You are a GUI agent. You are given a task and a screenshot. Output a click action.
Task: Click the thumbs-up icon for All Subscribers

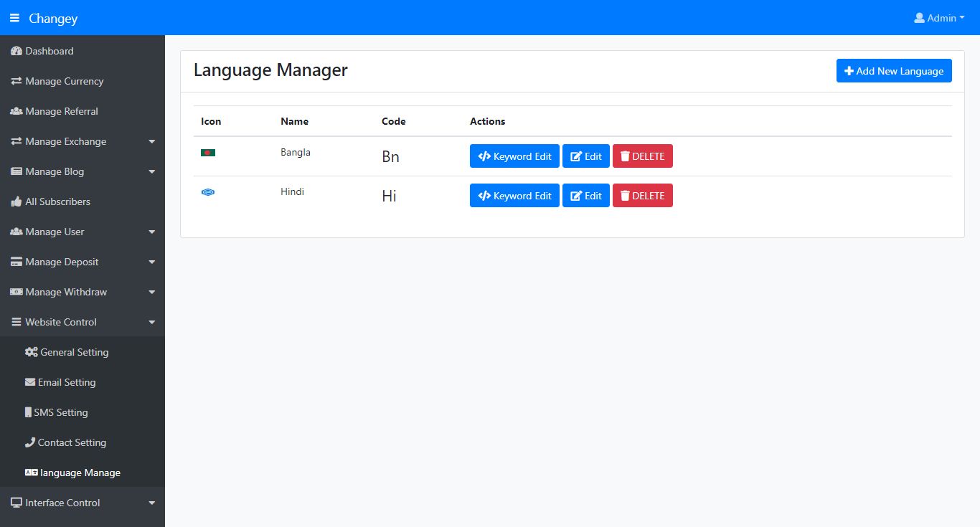[17, 201]
